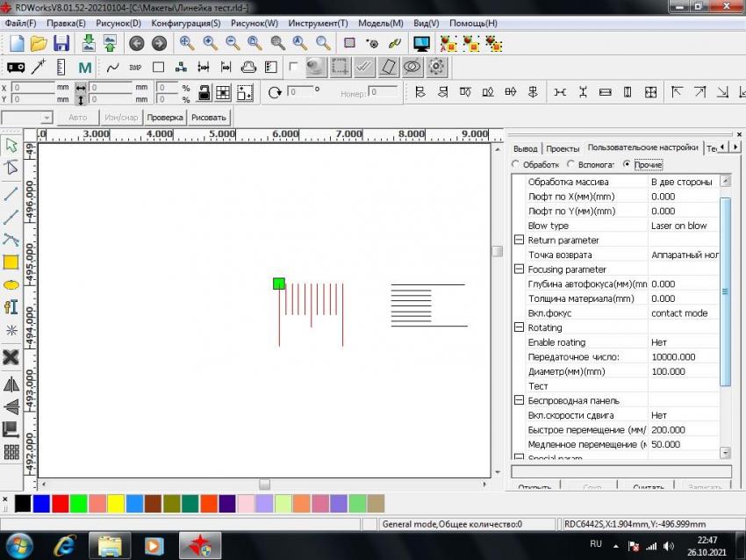Select the 'Вспомогат' radio button
Image resolution: width=746 pixels, height=560 pixels.
point(571,164)
